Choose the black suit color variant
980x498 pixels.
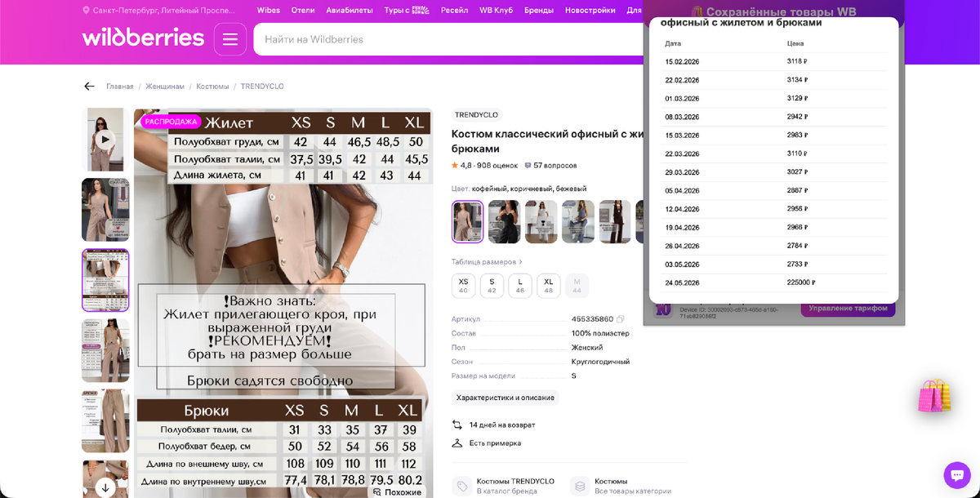504,222
